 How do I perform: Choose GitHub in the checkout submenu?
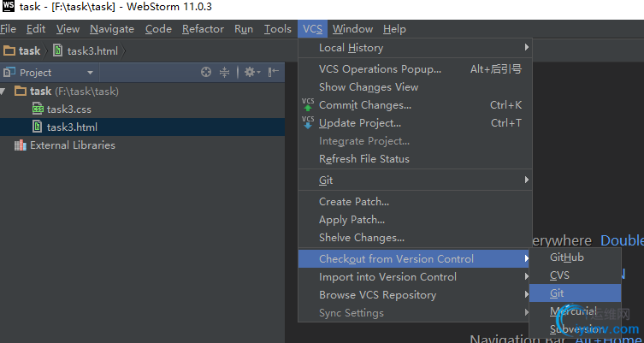[567, 257]
